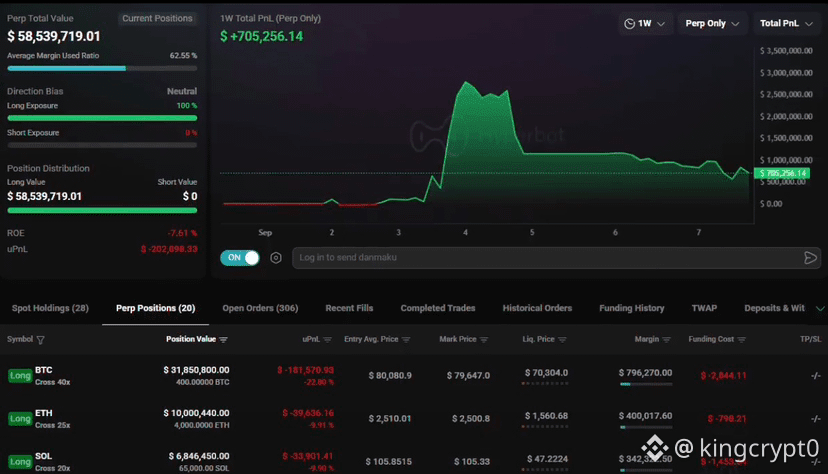Click the send danmaku arrow icon

click(810, 258)
